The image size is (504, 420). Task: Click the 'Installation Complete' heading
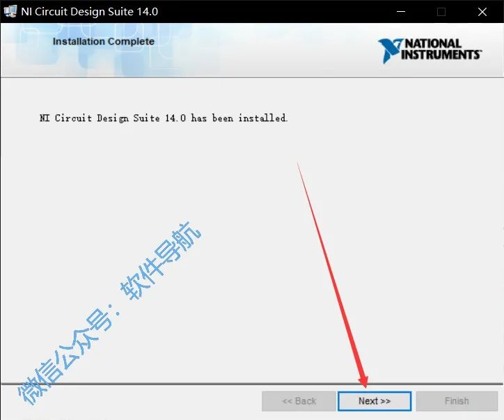pyautogui.click(x=104, y=42)
